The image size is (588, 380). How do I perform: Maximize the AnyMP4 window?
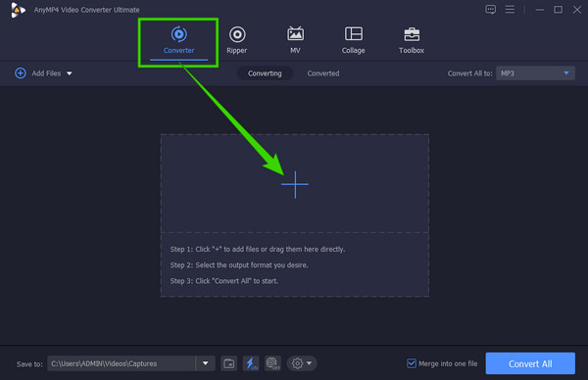pyautogui.click(x=558, y=10)
